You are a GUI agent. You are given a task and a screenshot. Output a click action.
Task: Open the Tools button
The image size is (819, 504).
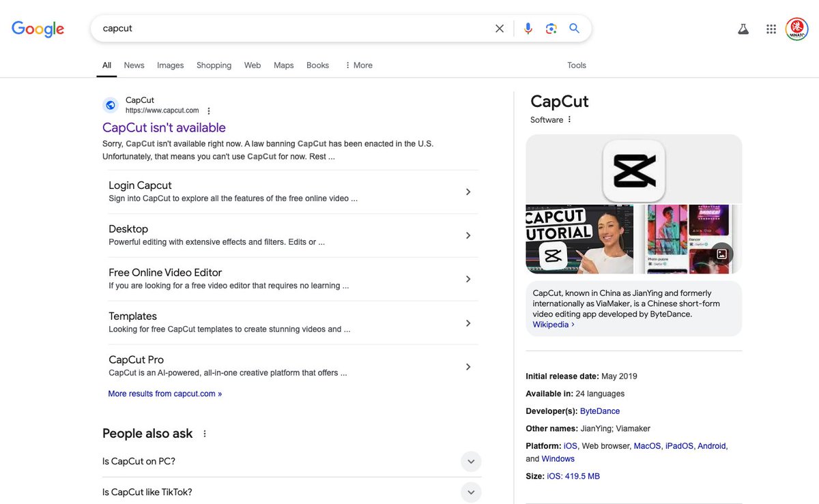click(x=577, y=65)
